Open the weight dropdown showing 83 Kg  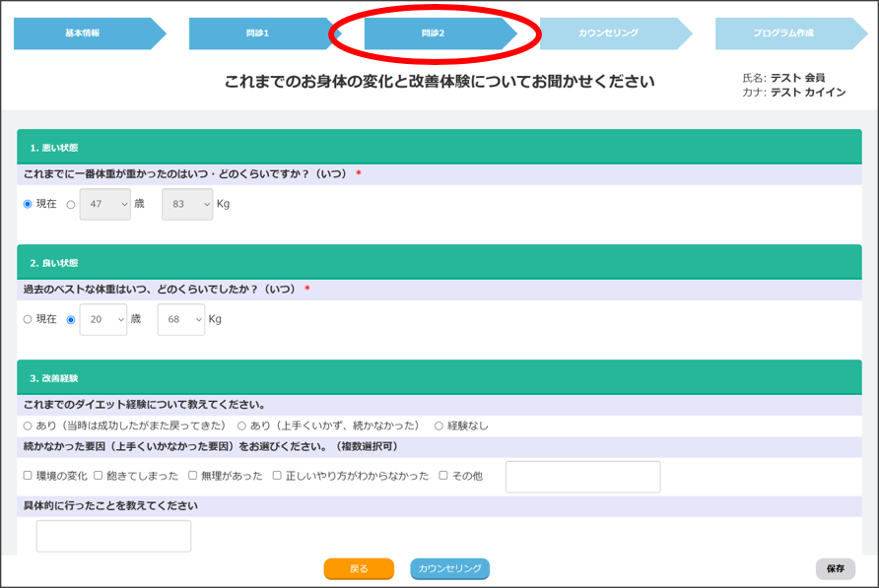pyautogui.click(x=186, y=205)
